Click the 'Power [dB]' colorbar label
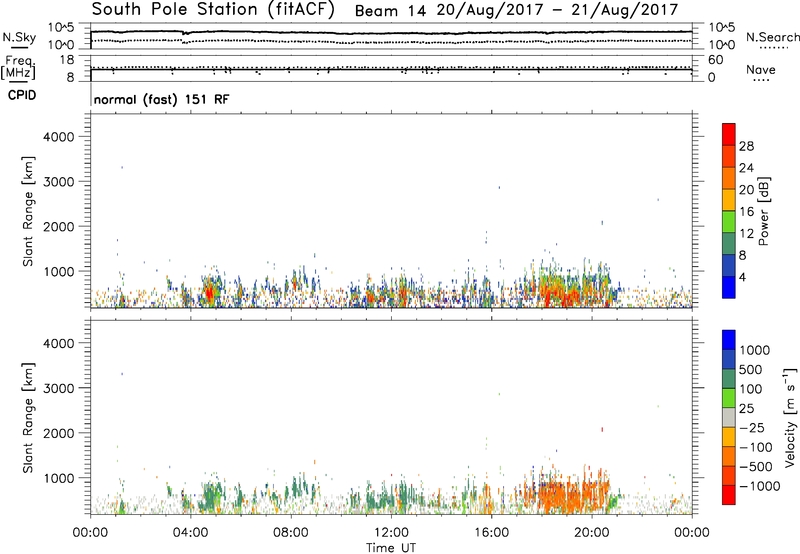 763,211
